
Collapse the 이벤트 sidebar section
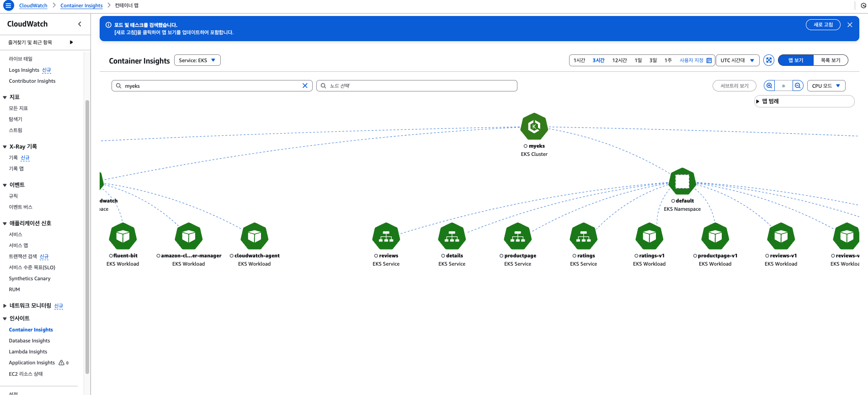[5, 185]
